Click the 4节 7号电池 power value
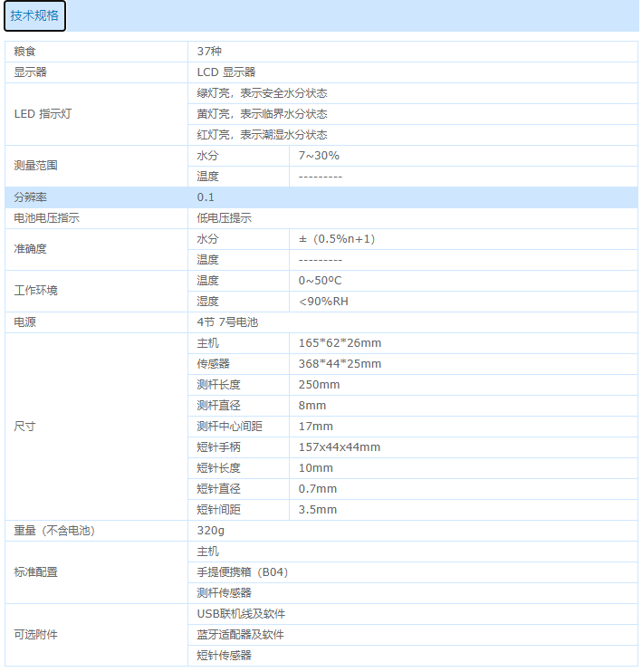 (227, 322)
